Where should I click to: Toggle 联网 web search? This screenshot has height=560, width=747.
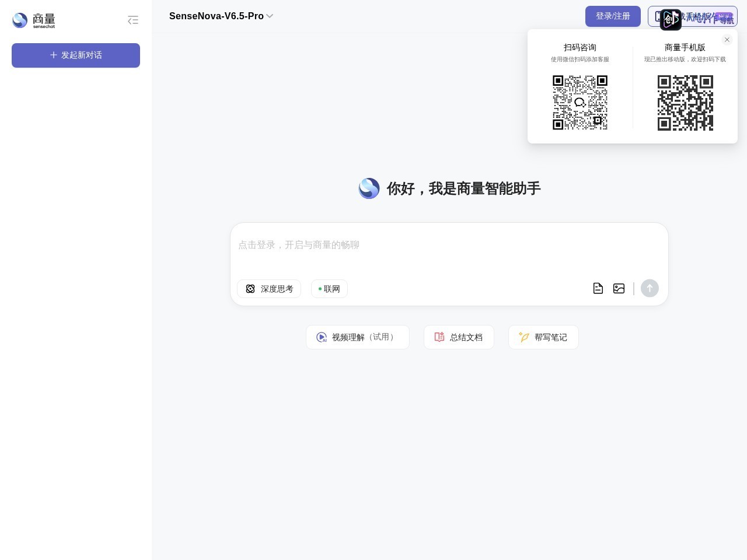tap(329, 289)
